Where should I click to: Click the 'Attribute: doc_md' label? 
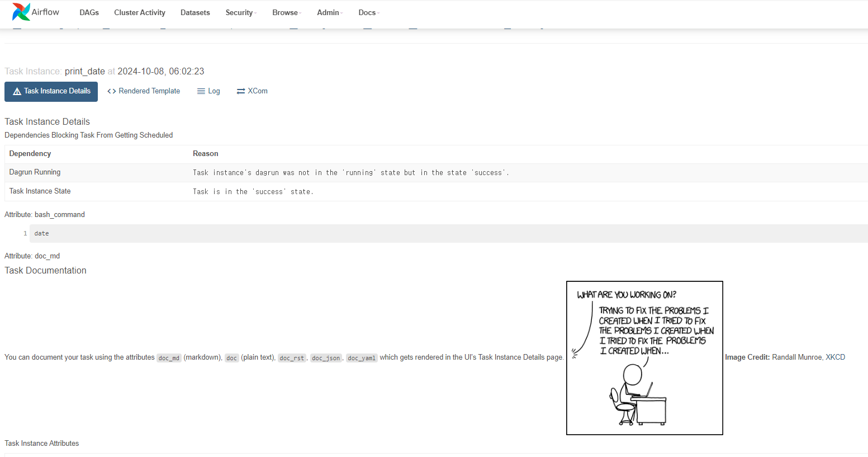[x=32, y=256]
